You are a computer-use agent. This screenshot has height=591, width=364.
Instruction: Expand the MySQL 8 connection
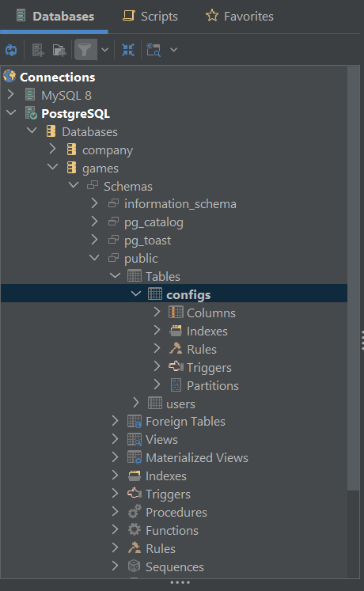pyautogui.click(x=11, y=95)
